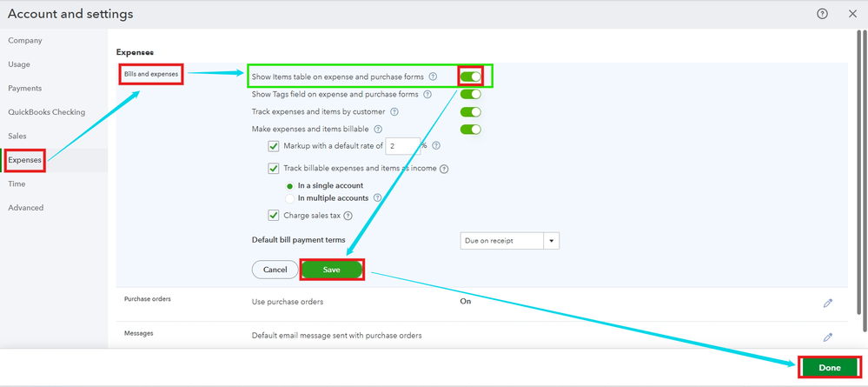Close the Account and settings dialog

(x=852, y=15)
